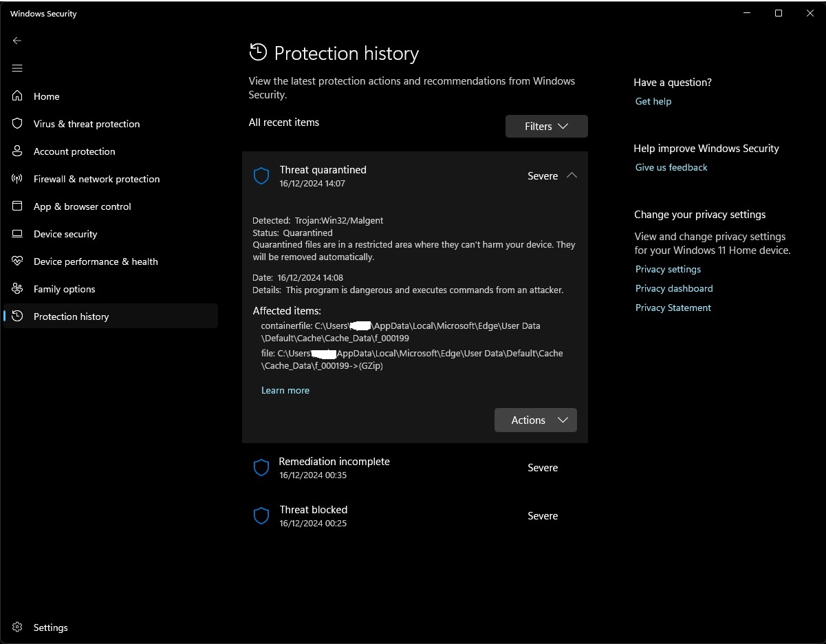This screenshot has height=644, width=826.
Task: Close the Windows Security window
Action: pyautogui.click(x=810, y=13)
